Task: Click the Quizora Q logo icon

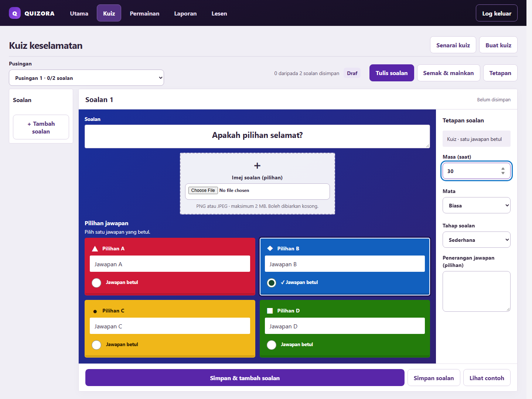Action: click(15, 13)
